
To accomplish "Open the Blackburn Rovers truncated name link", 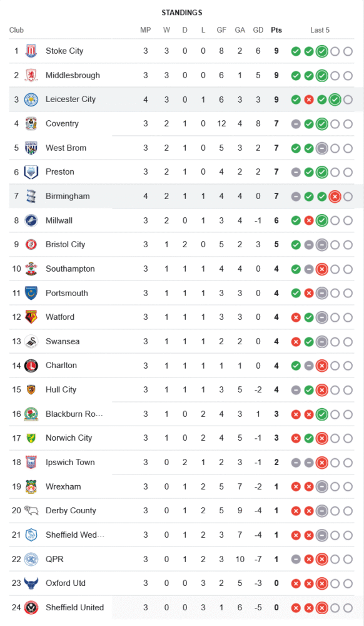I will coord(74,414).
